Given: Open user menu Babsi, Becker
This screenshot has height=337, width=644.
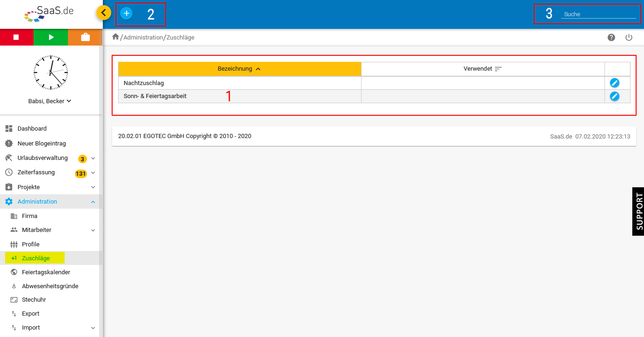Looking at the screenshot, I should coord(49,101).
